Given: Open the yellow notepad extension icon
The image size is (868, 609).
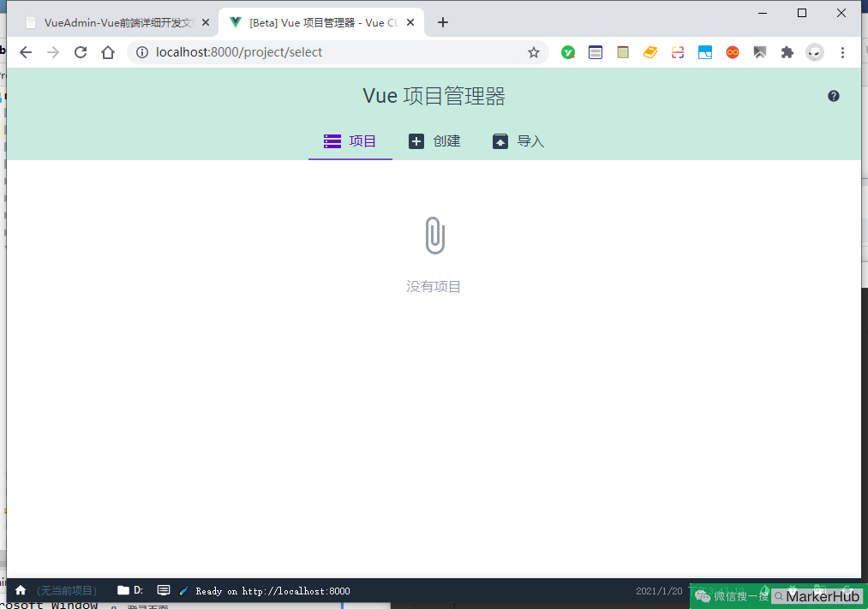Looking at the screenshot, I should click(623, 52).
